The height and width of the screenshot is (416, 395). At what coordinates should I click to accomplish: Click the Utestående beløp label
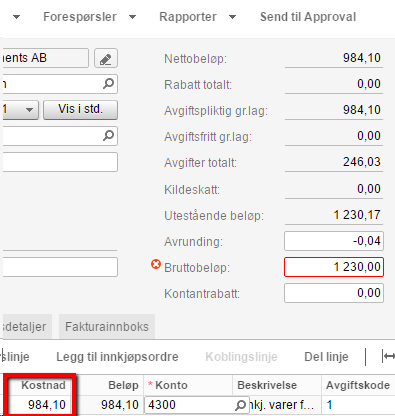point(214,216)
